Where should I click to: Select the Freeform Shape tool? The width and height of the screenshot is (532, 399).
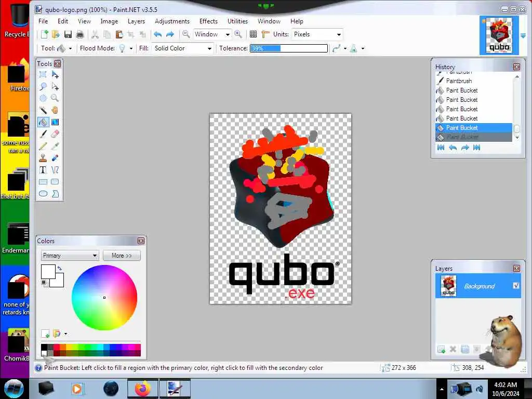tap(55, 194)
